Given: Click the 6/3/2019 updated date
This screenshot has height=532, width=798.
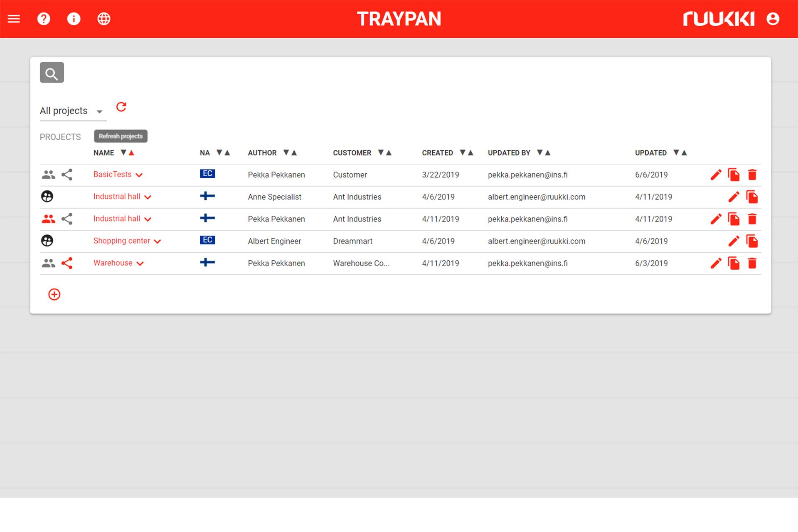Looking at the screenshot, I should point(651,263).
